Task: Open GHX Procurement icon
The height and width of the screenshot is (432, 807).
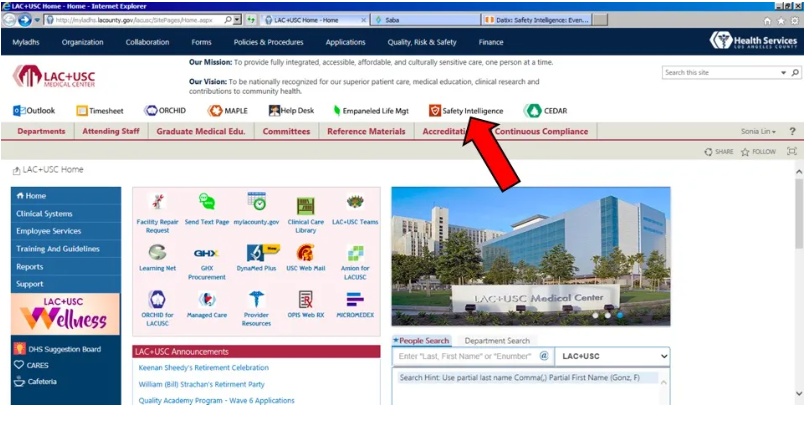Action: tap(206, 253)
